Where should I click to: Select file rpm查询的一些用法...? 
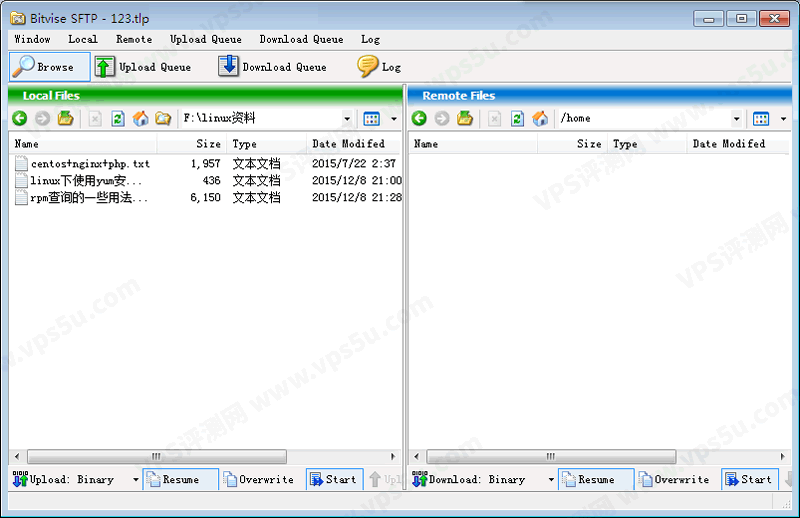82,198
